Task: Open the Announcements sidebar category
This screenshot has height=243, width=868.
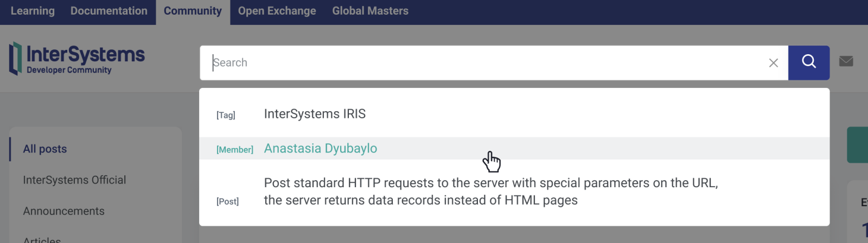Action: click(x=63, y=211)
